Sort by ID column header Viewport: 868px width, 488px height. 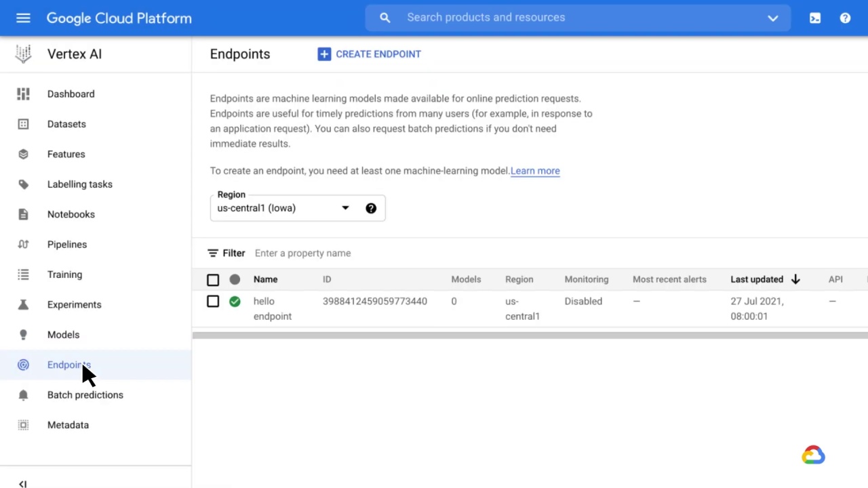327,279
